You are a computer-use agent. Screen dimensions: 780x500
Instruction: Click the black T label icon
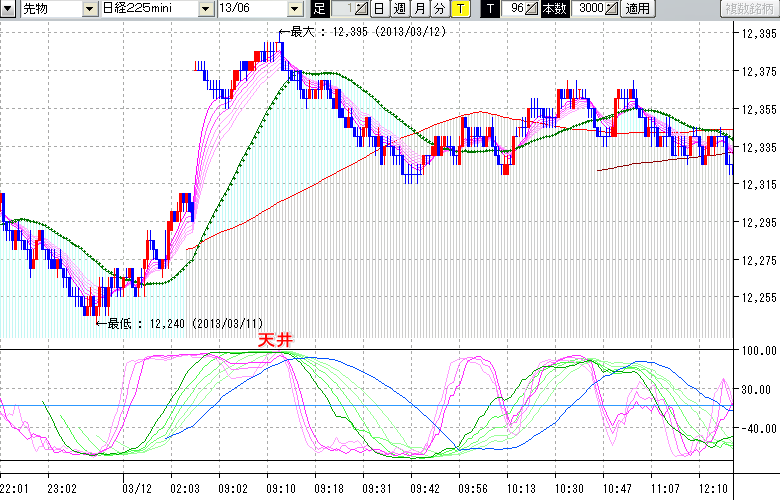coord(489,9)
